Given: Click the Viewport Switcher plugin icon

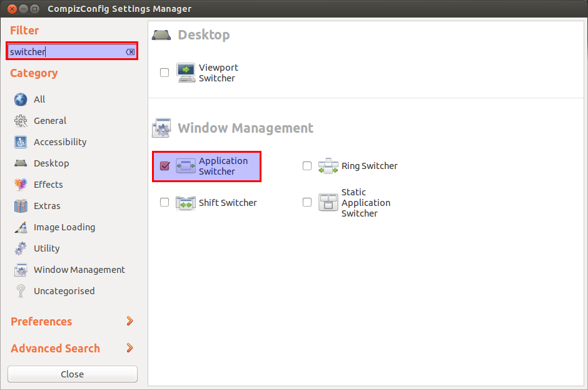Looking at the screenshot, I should tap(186, 73).
